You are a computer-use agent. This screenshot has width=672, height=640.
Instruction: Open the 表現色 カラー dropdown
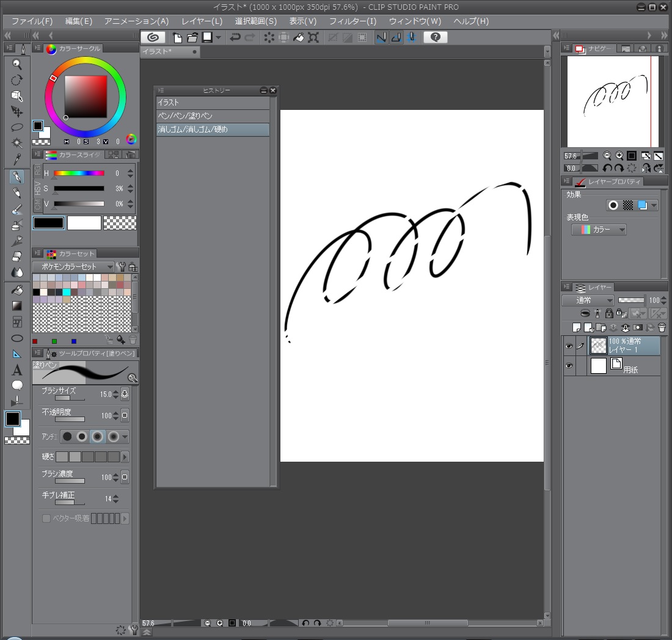pyautogui.click(x=599, y=230)
